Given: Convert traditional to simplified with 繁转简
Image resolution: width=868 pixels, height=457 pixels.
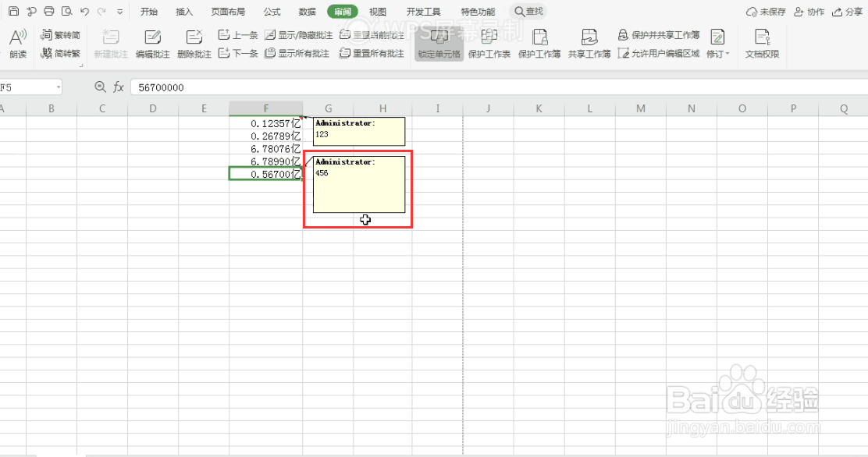Looking at the screenshot, I should tap(60, 35).
